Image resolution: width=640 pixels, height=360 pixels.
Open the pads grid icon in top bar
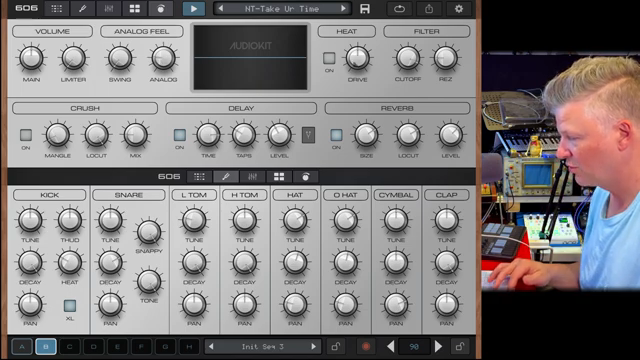pyautogui.click(x=135, y=9)
